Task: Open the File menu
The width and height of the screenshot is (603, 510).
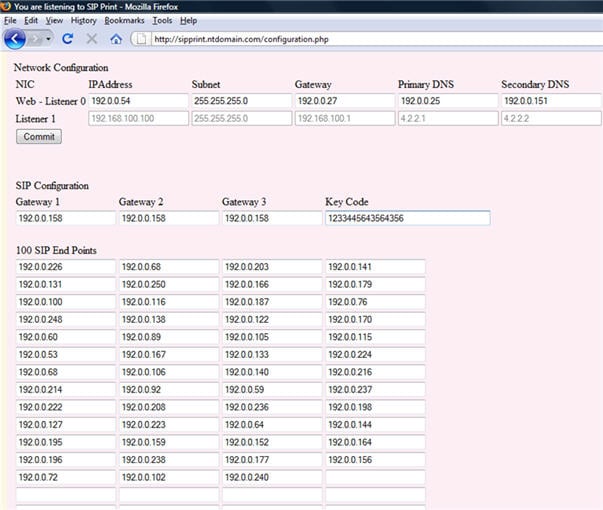Action: point(10,20)
